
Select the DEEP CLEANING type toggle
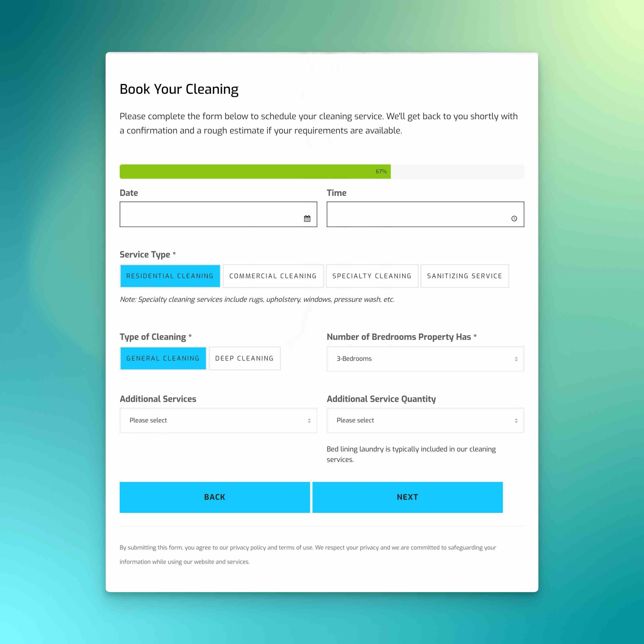click(x=244, y=358)
